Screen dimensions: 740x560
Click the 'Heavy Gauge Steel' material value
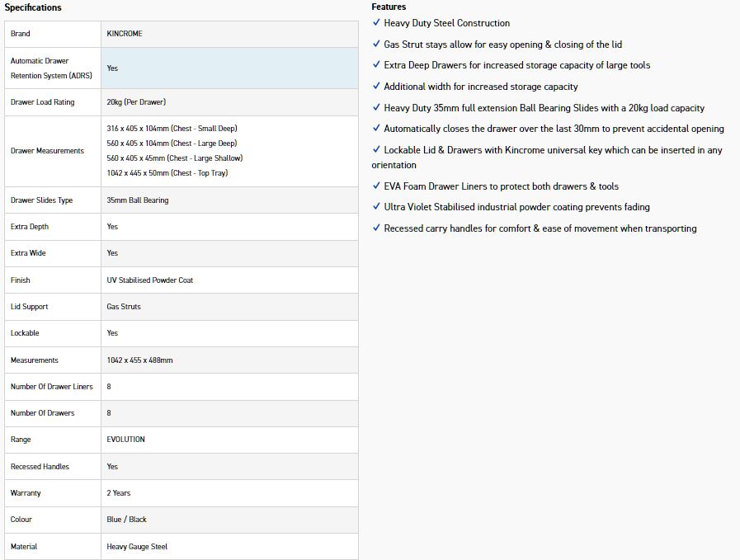[x=137, y=546]
